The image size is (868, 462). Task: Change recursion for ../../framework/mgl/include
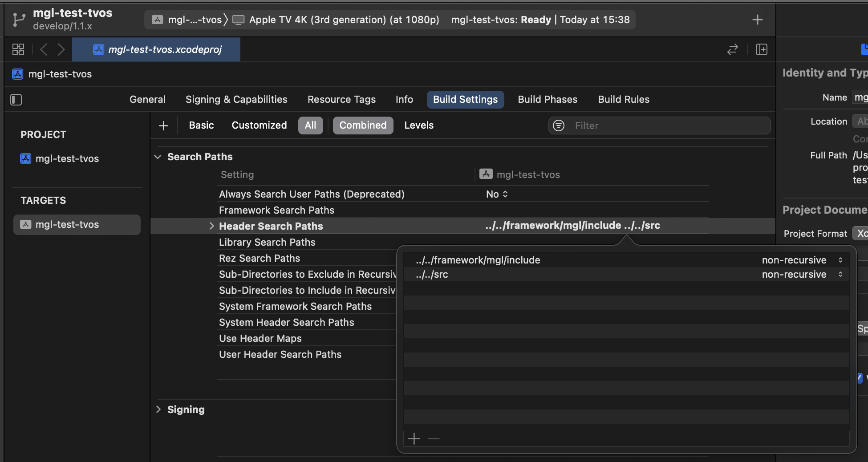click(803, 260)
